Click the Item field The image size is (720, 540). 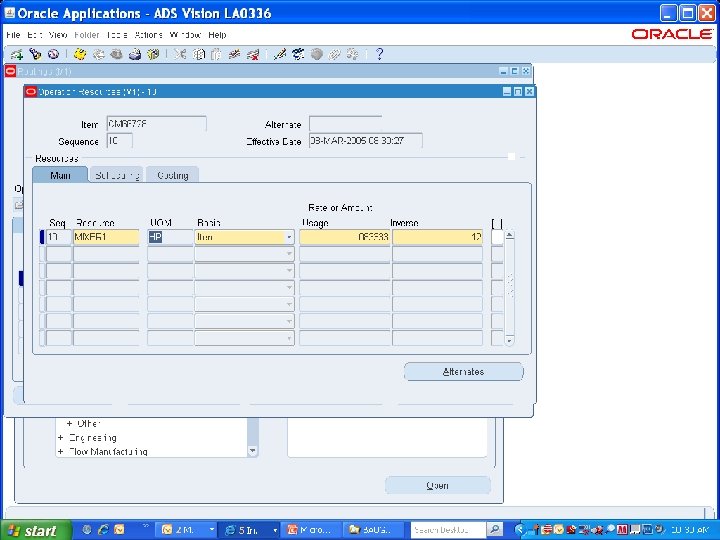(157, 124)
